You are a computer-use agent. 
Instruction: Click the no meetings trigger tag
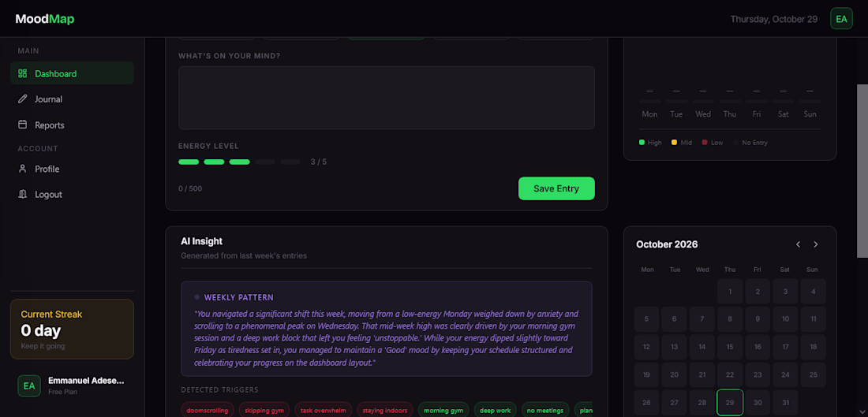[x=545, y=411]
